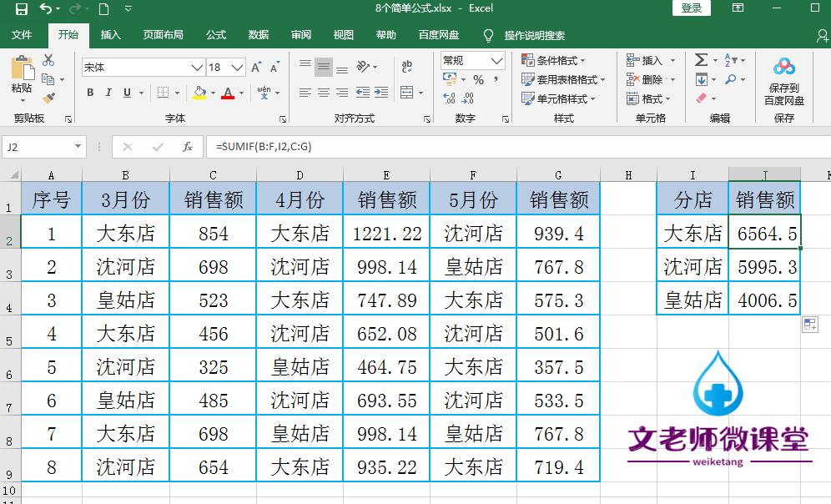The height and width of the screenshot is (504, 831).
Task: Switch to the 公式 ribbon tab
Action: pos(215,35)
